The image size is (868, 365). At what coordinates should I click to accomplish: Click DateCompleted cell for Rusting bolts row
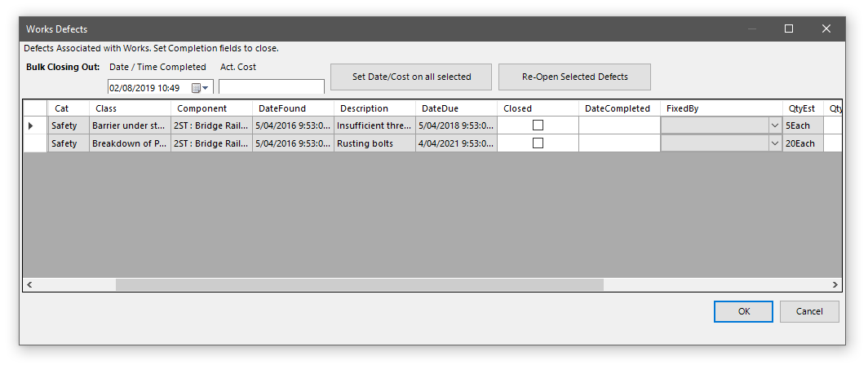click(619, 143)
